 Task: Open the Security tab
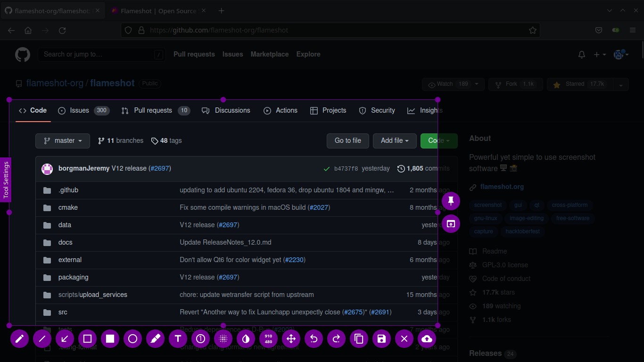(x=377, y=110)
